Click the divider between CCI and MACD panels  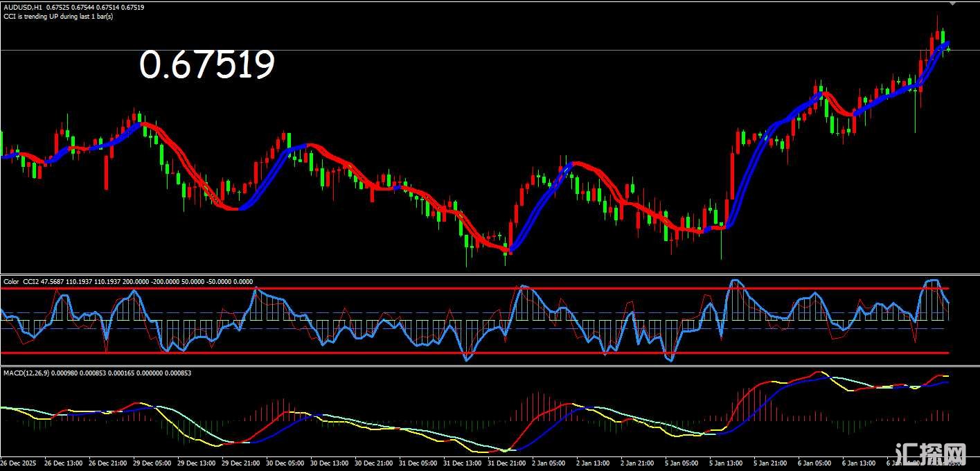485,367
